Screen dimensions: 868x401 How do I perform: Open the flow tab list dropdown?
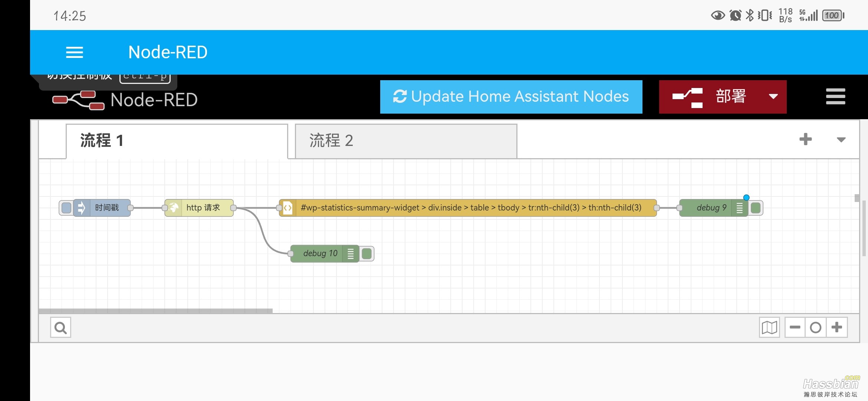(841, 140)
